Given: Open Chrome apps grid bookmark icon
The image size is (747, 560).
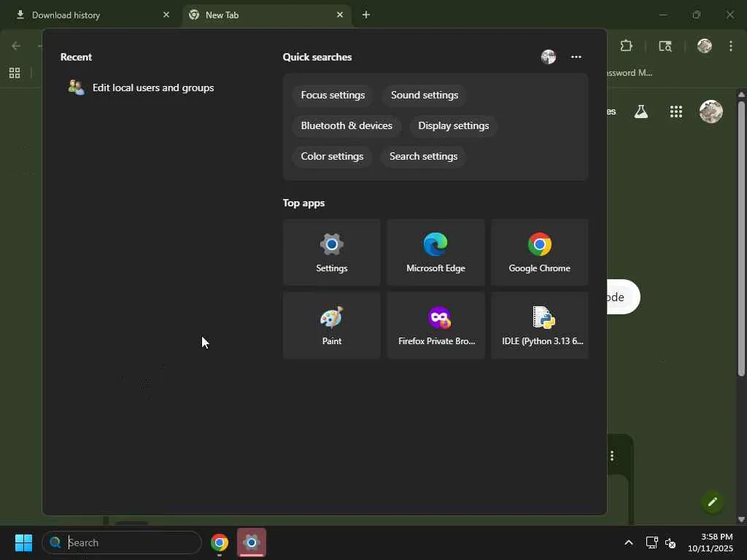Looking at the screenshot, I should click(15, 73).
